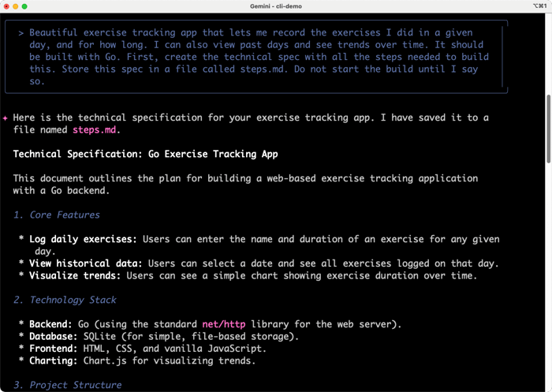Click the bold "Technical Specification" title line
The width and height of the screenshot is (552, 392).
point(145,154)
